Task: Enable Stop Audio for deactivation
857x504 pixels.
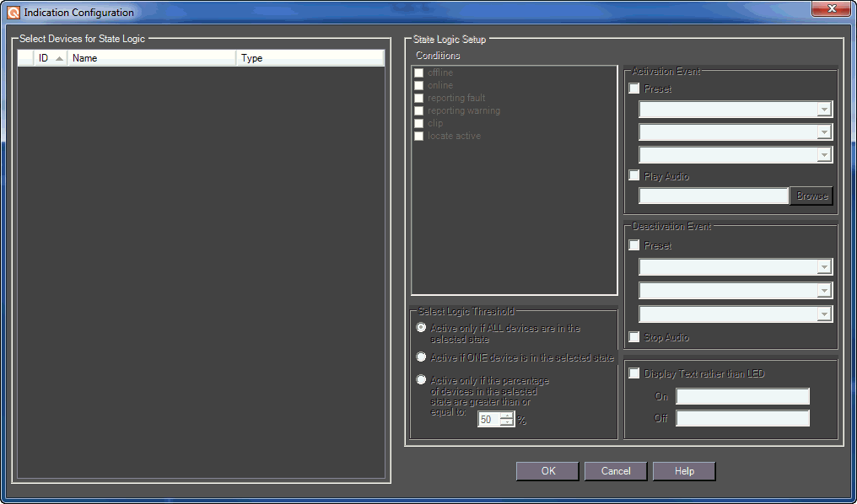Action: pos(634,337)
